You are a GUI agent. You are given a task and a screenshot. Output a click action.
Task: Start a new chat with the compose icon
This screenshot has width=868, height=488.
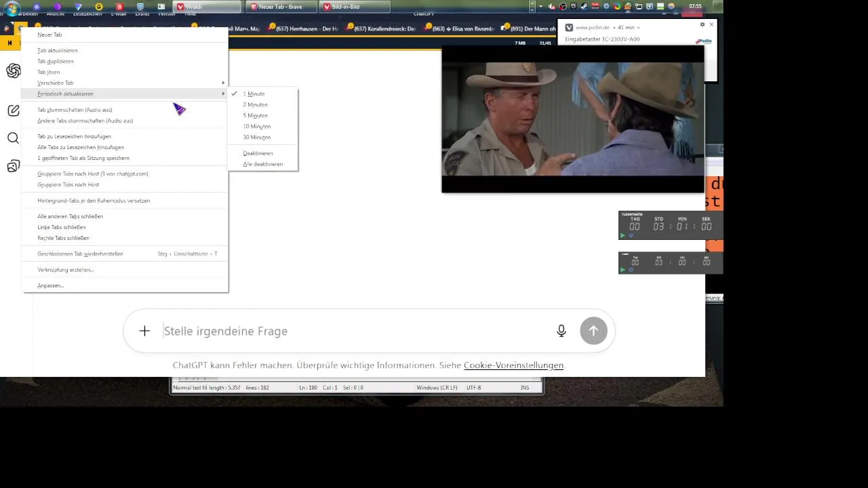pyautogui.click(x=14, y=110)
